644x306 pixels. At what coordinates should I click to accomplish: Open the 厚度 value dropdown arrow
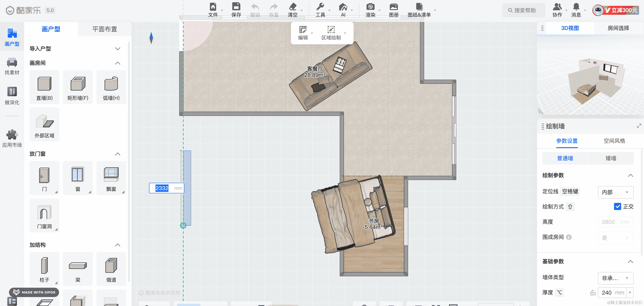pyautogui.click(x=630, y=293)
